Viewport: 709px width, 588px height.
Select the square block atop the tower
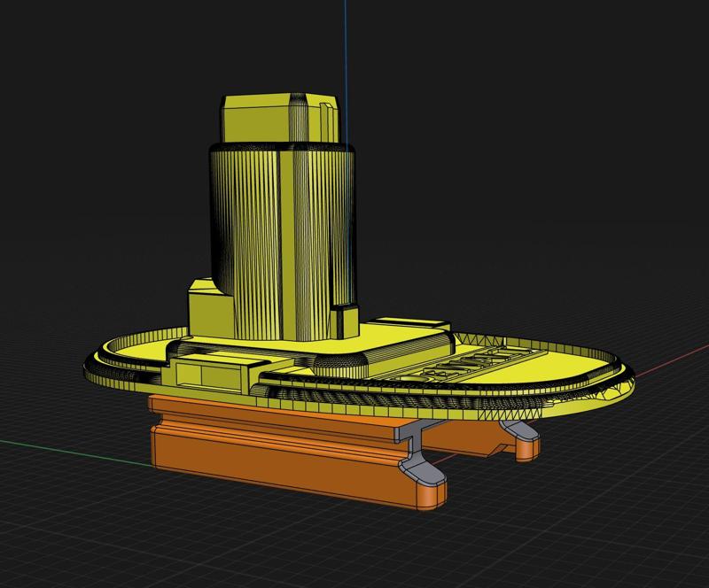point(279,118)
